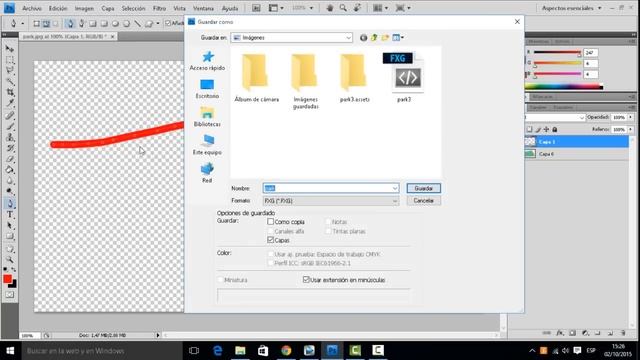Select the Path Selection tool
This screenshot has height=360, width=640.
tap(10, 225)
